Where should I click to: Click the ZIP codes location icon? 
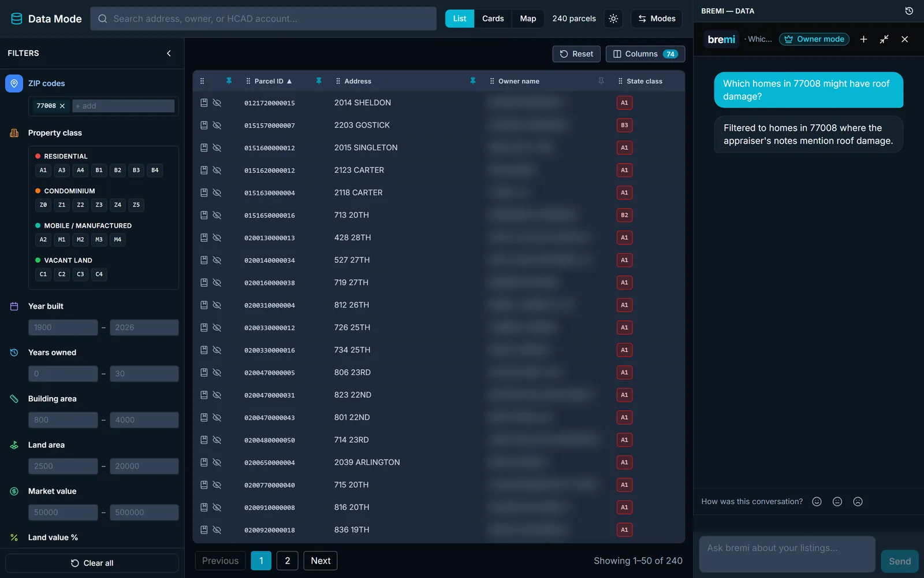(14, 83)
